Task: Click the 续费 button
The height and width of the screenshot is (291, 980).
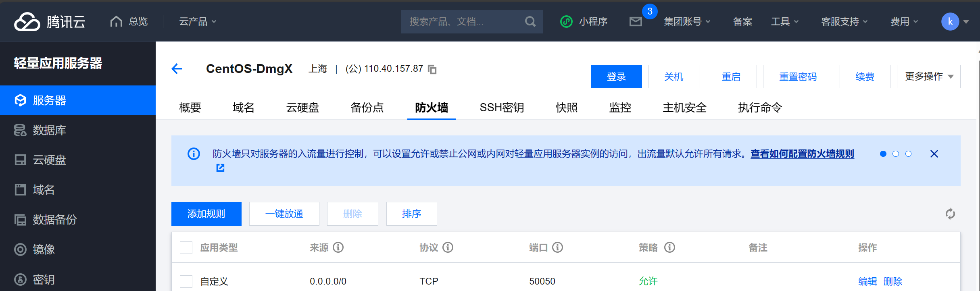Action: click(x=865, y=77)
